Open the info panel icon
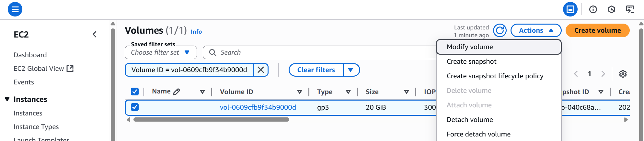The width and height of the screenshot is (644, 141). coord(593,9)
